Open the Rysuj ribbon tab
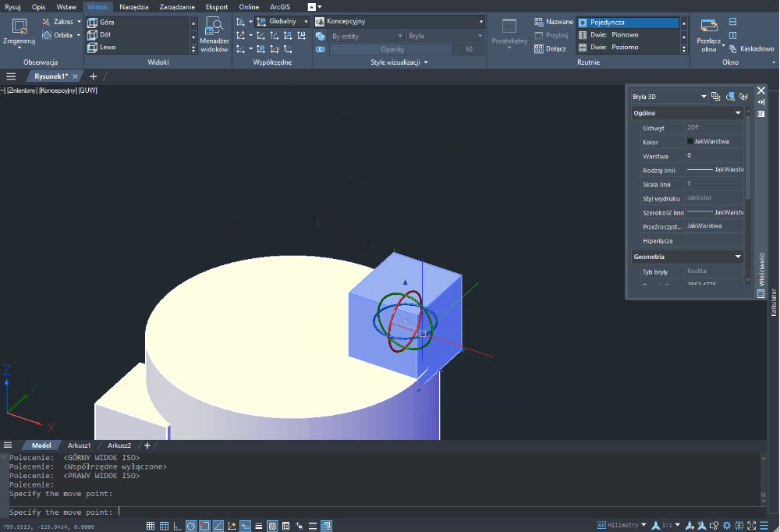 pos(13,7)
